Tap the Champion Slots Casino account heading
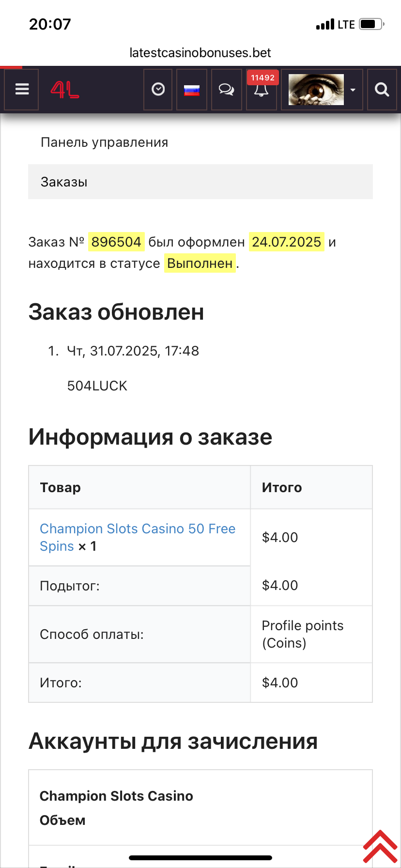The height and width of the screenshot is (868, 401). coord(116,796)
